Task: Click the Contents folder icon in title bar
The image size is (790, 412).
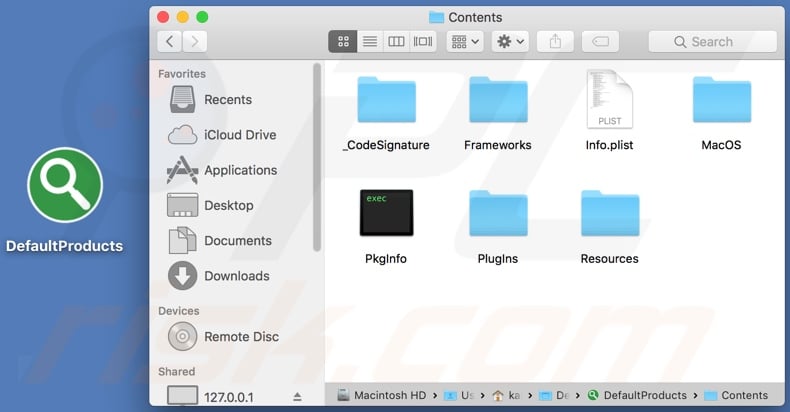Action: (x=436, y=17)
